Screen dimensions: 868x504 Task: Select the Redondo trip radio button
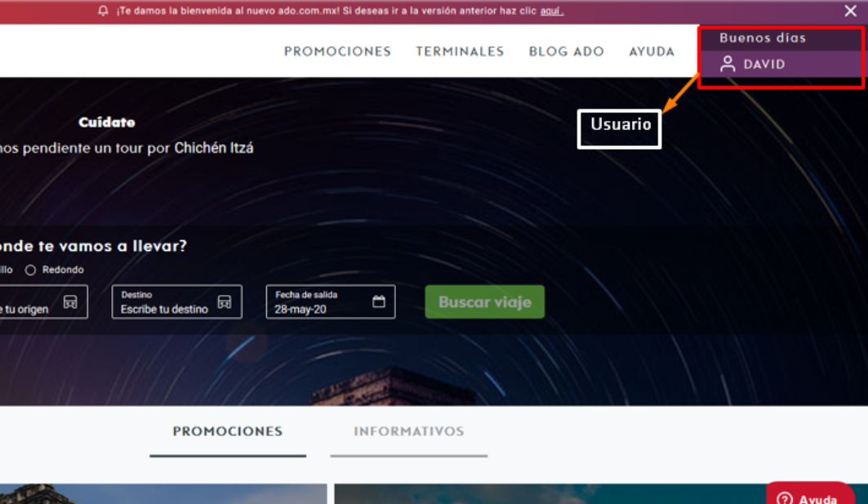tap(31, 270)
